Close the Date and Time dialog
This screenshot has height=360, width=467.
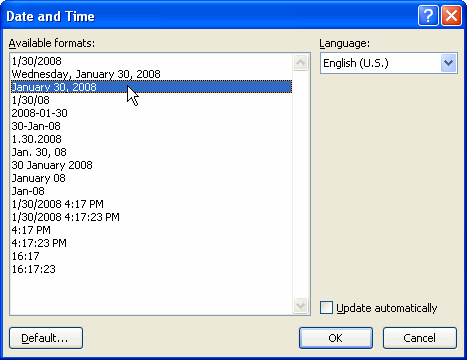coord(451,15)
